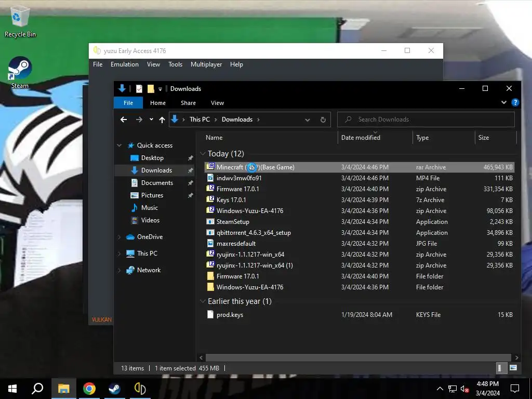Expand the OneDrive tree node
This screenshot has height=399, width=532.
[119, 237]
